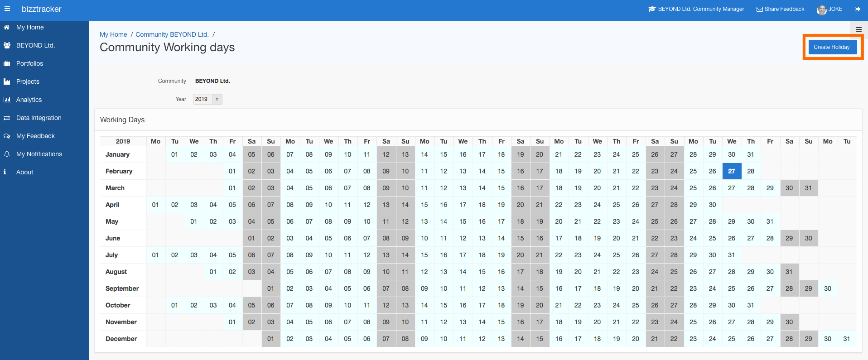
Task: Click the Portfolios briefcase icon
Action: tap(7, 63)
